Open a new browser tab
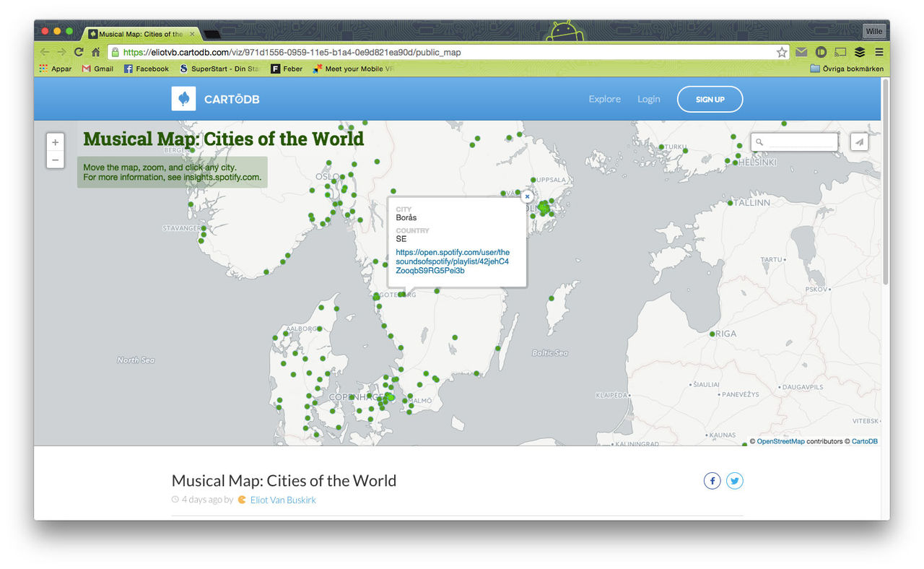924x569 pixels. pyautogui.click(x=212, y=35)
